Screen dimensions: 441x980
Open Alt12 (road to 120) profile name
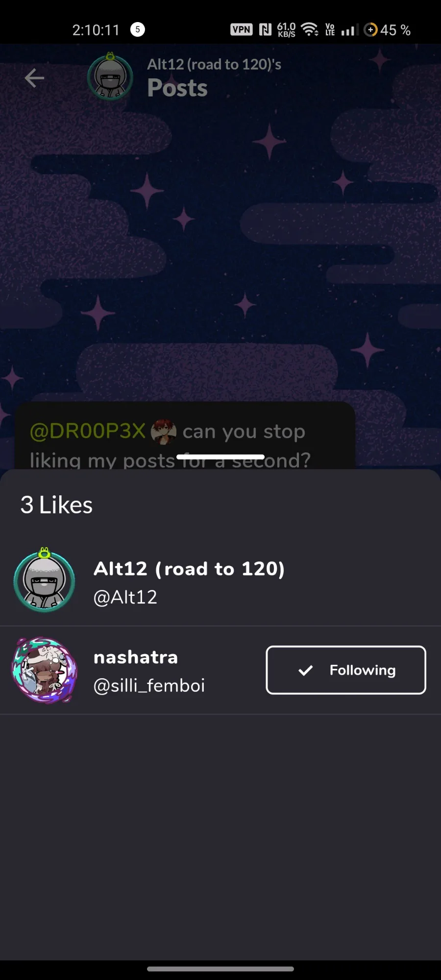tap(189, 569)
